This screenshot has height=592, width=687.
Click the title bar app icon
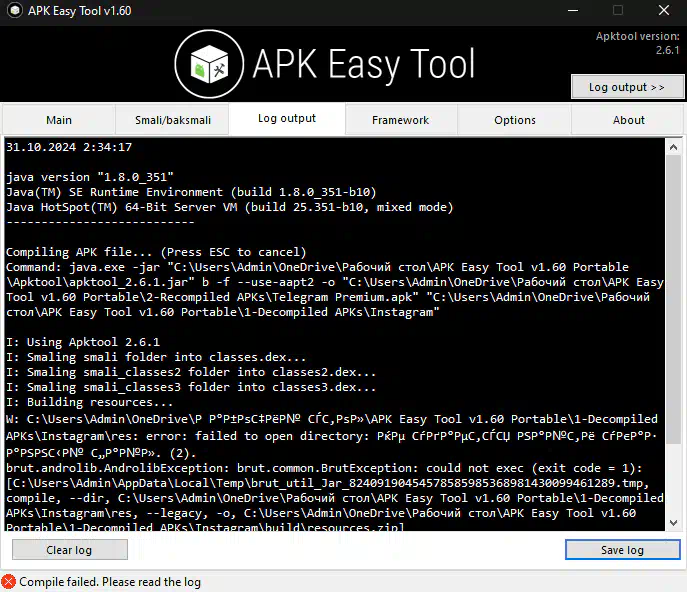pyautogui.click(x=14, y=10)
